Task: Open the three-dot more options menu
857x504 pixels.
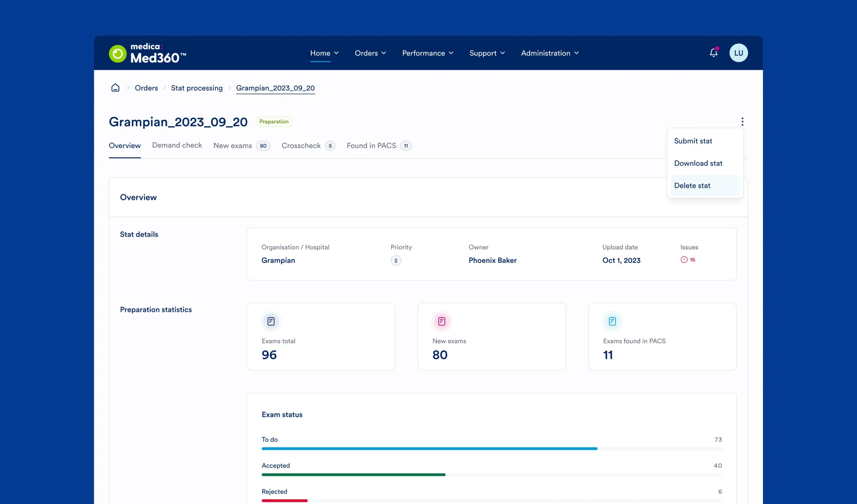Action: pos(742,121)
